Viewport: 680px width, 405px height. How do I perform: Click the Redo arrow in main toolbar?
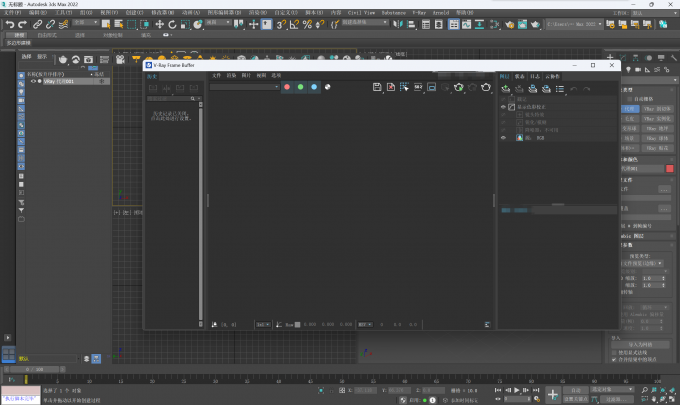23,24
